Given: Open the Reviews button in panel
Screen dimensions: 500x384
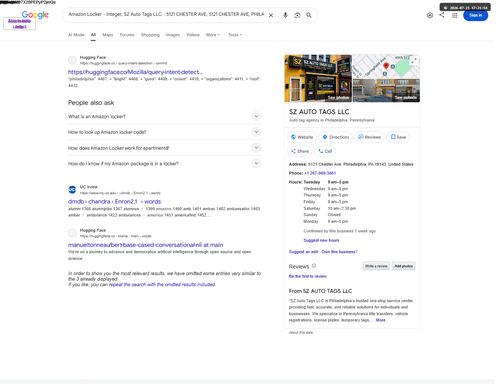Looking at the screenshot, I should pyautogui.click(x=369, y=137).
